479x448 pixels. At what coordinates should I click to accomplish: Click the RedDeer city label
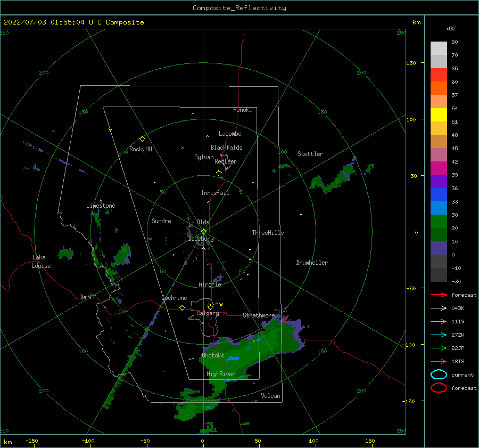click(x=226, y=161)
